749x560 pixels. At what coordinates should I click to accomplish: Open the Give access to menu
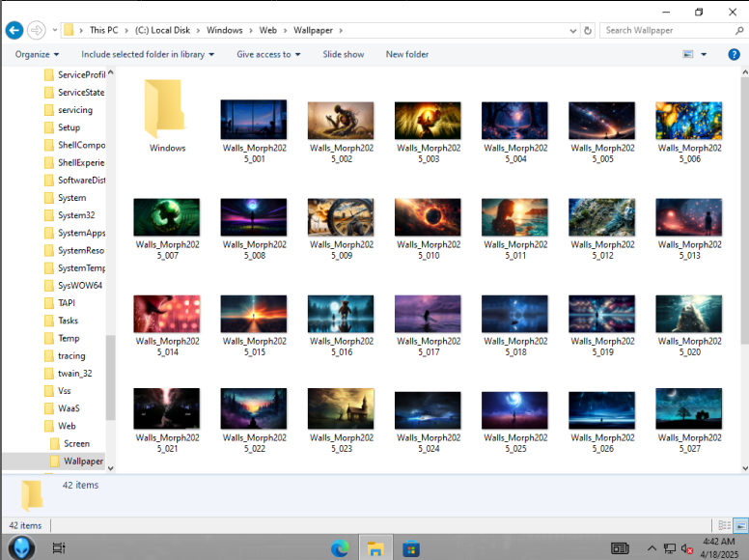pyautogui.click(x=268, y=54)
